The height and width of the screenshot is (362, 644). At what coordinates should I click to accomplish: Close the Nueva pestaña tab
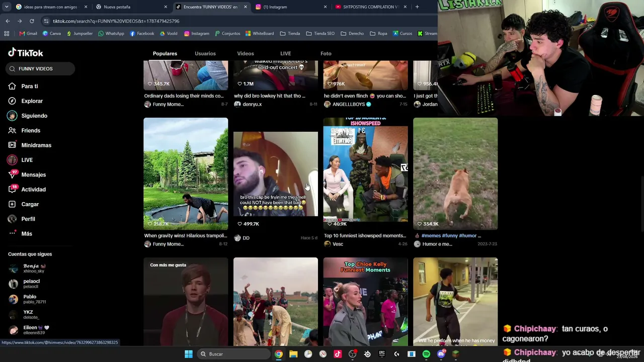(166, 7)
